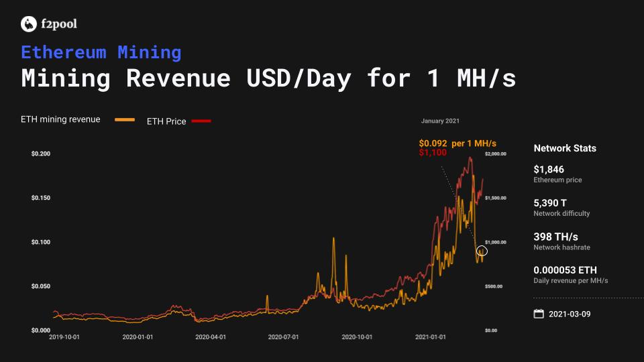Click the 0.000053 ETH revenue value

pyautogui.click(x=565, y=270)
